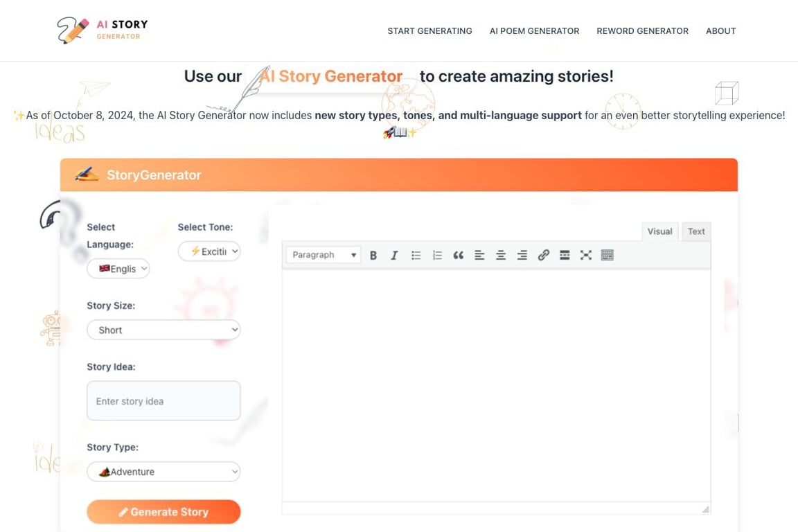
Task: Align text left
Action: pyautogui.click(x=479, y=255)
